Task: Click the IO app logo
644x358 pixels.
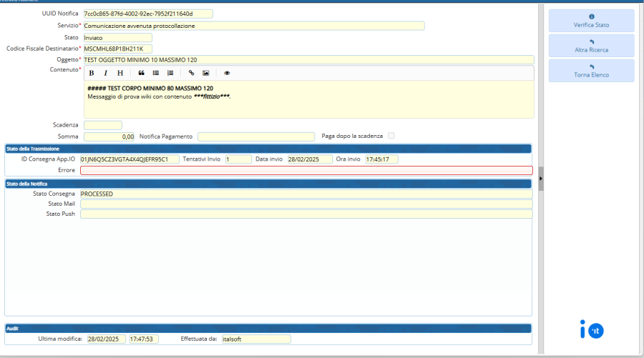Action: click(591, 329)
